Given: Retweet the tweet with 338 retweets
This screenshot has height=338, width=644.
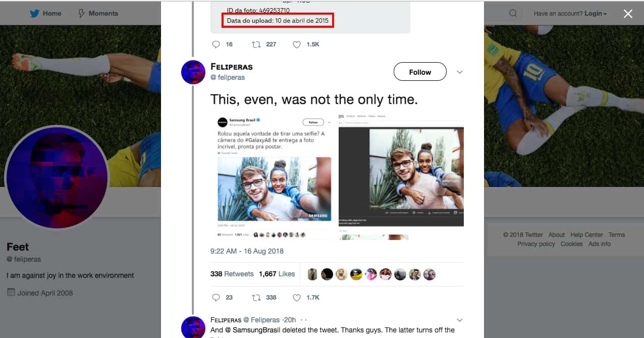Looking at the screenshot, I should [256, 298].
